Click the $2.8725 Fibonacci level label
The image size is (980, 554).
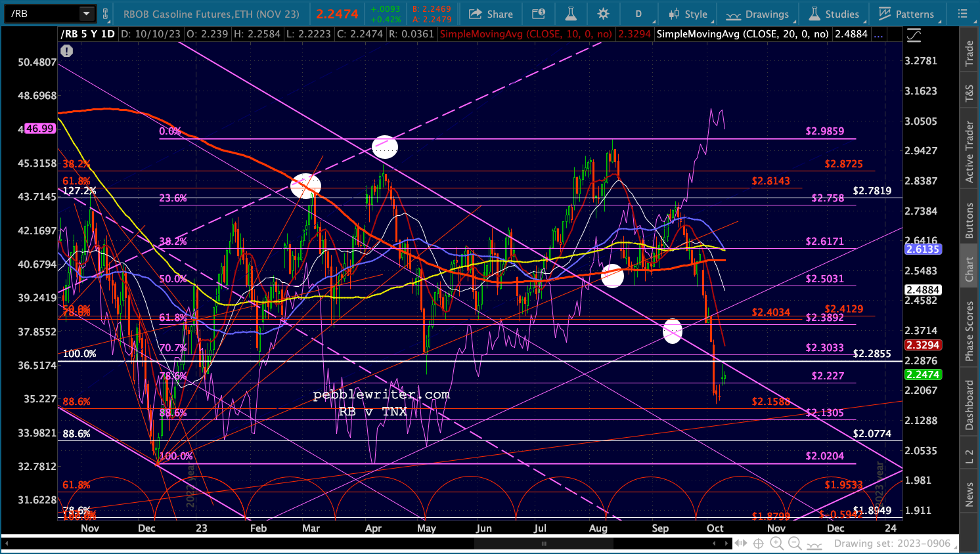(844, 164)
